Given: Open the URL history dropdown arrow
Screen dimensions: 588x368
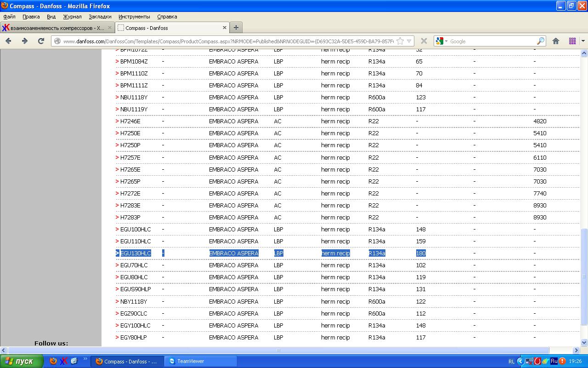Looking at the screenshot, I should coord(409,41).
